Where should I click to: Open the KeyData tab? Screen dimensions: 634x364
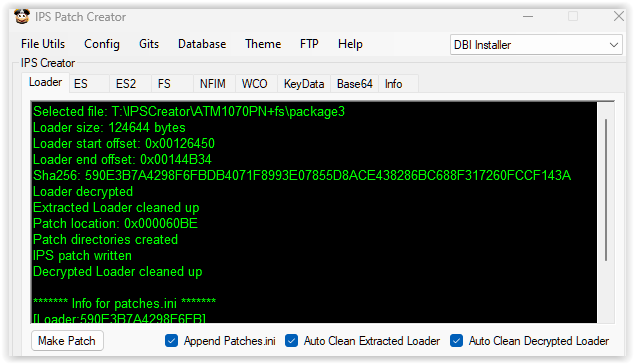[304, 84]
